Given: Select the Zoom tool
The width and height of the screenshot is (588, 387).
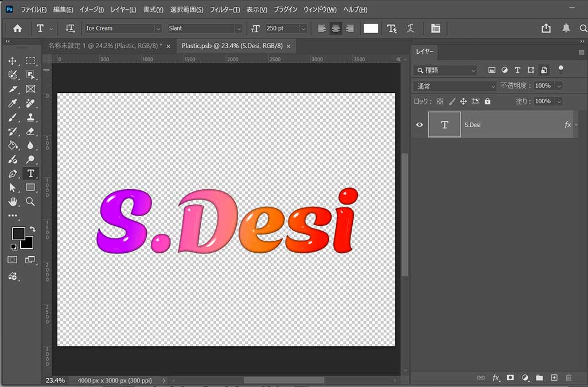Looking at the screenshot, I should pos(30,201).
